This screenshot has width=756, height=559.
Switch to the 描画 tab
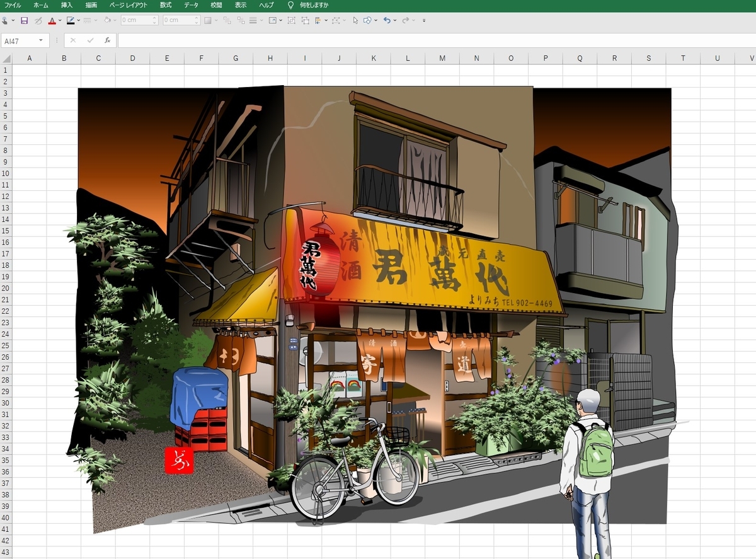pos(91,4)
